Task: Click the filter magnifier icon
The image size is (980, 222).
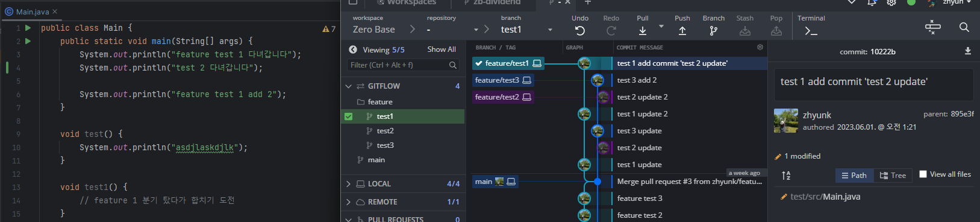Action: pyautogui.click(x=453, y=65)
